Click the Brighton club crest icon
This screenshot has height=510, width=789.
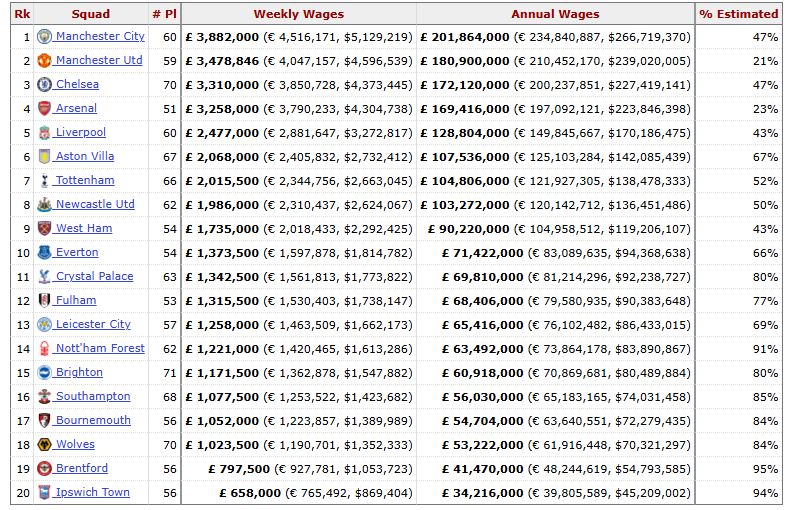click(x=44, y=372)
